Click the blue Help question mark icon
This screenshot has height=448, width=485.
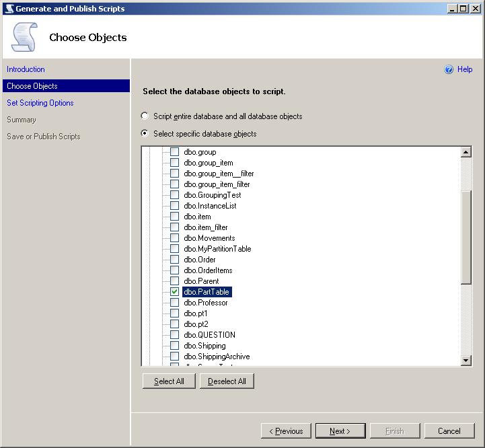pyautogui.click(x=449, y=69)
